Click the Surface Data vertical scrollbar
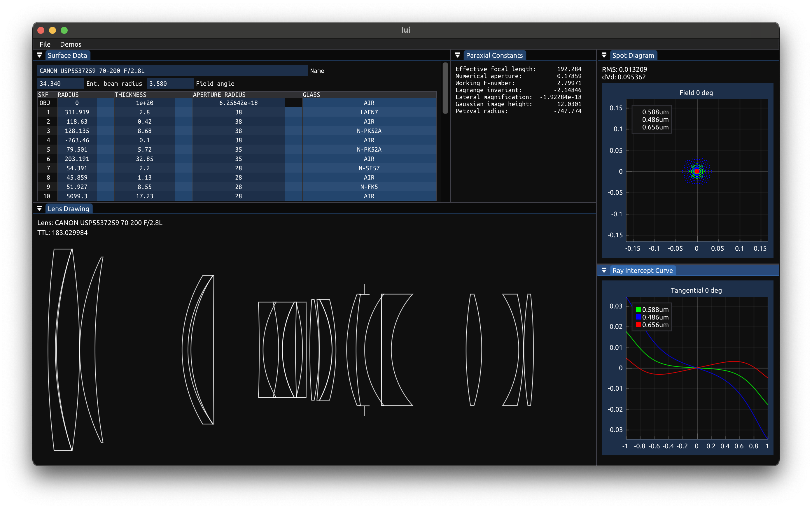 pos(445,88)
